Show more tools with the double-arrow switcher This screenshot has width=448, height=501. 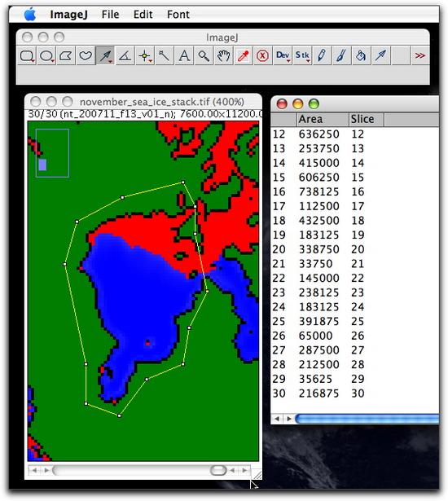419,56
